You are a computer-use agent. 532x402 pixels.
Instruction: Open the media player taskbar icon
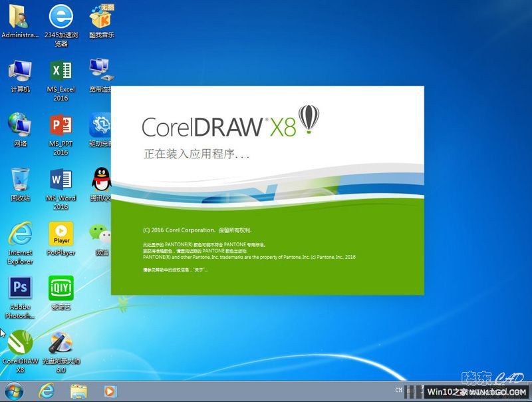click(110, 391)
